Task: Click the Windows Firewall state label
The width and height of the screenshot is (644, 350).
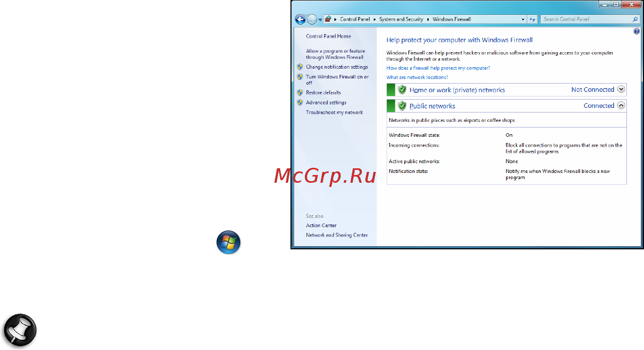Action: click(x=414, y=135)
